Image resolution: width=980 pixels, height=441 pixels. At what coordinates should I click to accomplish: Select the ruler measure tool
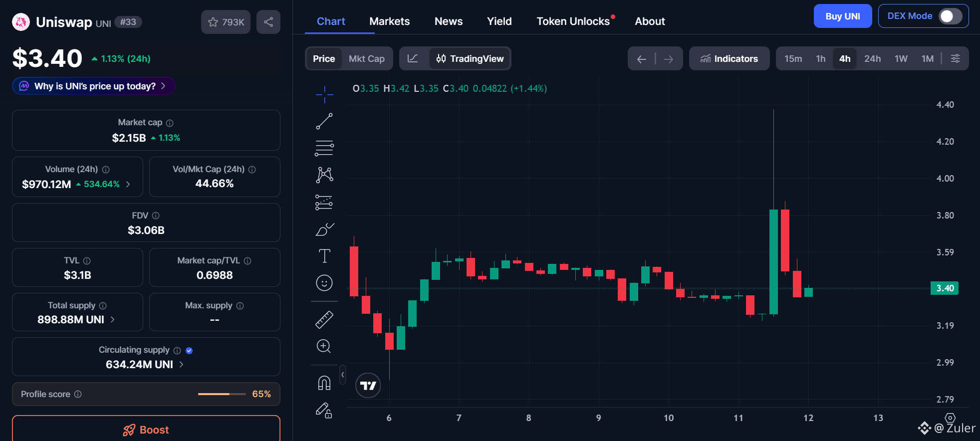pyautogui.click(x=324, y=319)
